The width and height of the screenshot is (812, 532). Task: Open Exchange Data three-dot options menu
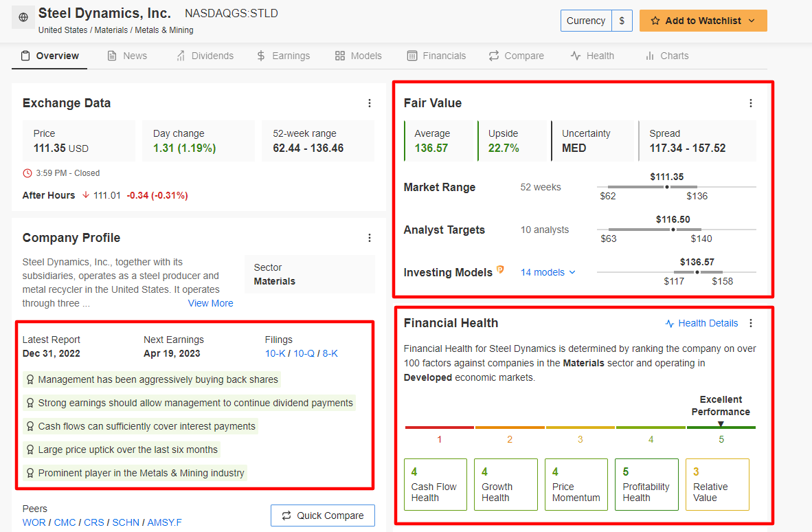(x=369, y=103)
